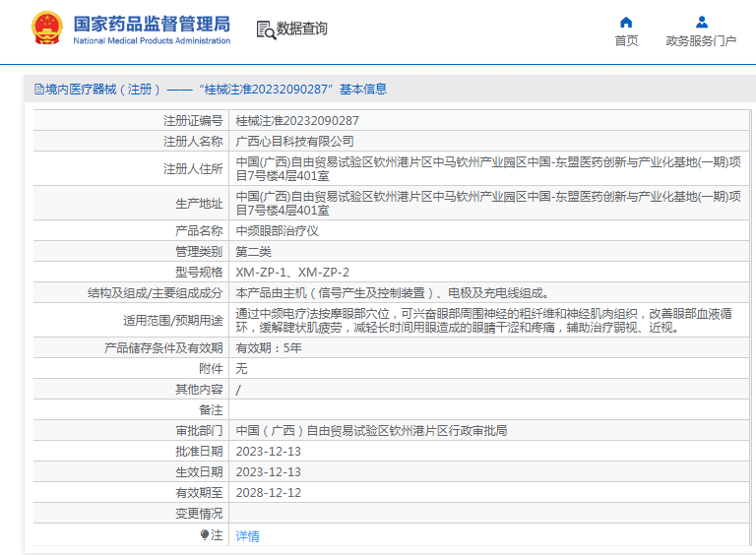
Task: Click section header 境内医疗器械（注册）基本信息
Action: [x=211, y=90]
